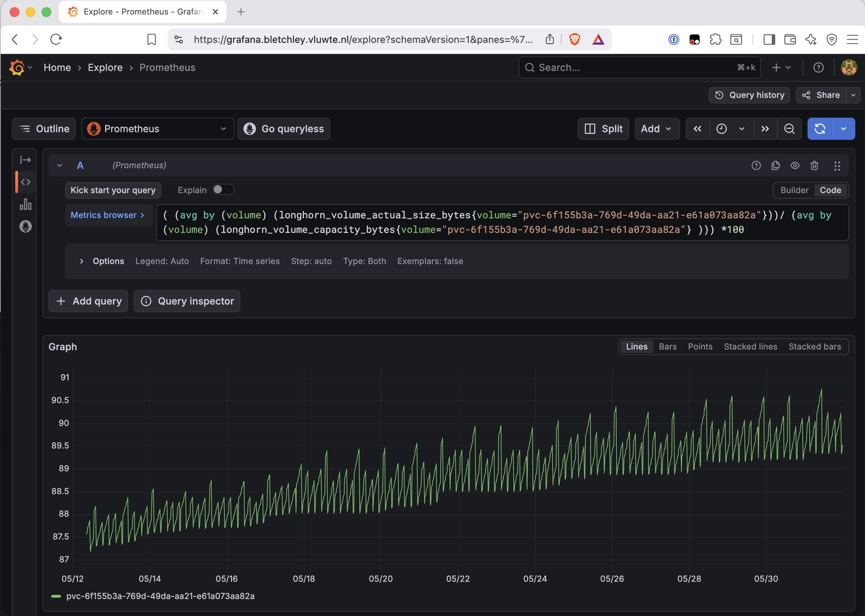865x616 pixels.
Task: Select Lines graph style
Action: coord(636,347)
